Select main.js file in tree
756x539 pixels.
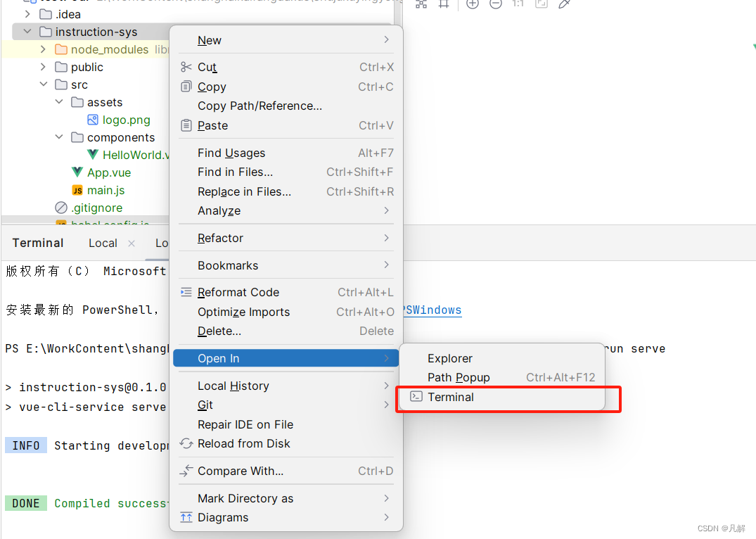pos(106,190)
